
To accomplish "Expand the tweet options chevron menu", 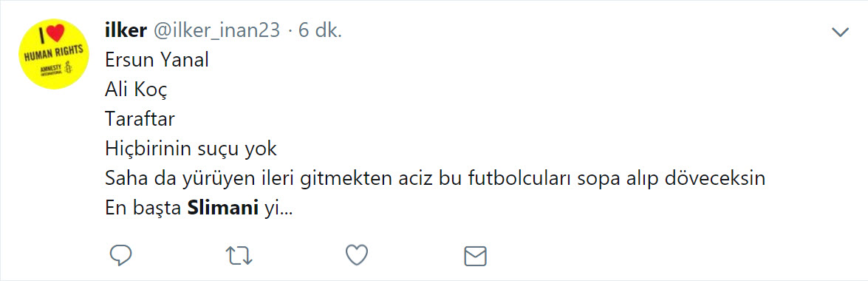I will coord(841,32).
